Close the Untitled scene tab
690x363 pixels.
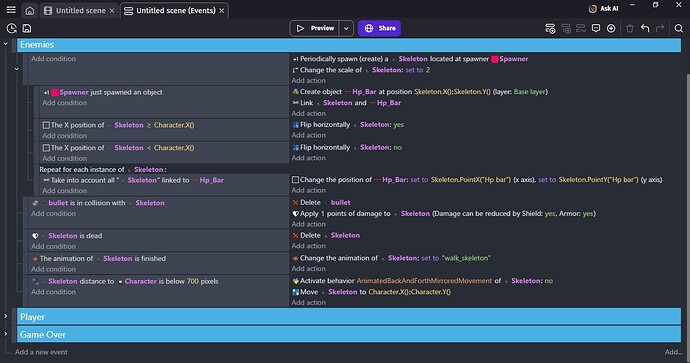pyautogui.click(x=112, y=11)
